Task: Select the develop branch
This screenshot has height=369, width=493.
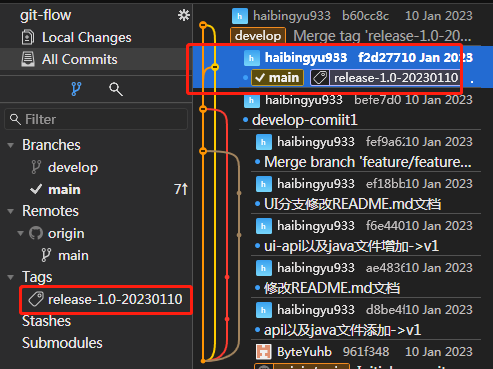Action: 73,167
